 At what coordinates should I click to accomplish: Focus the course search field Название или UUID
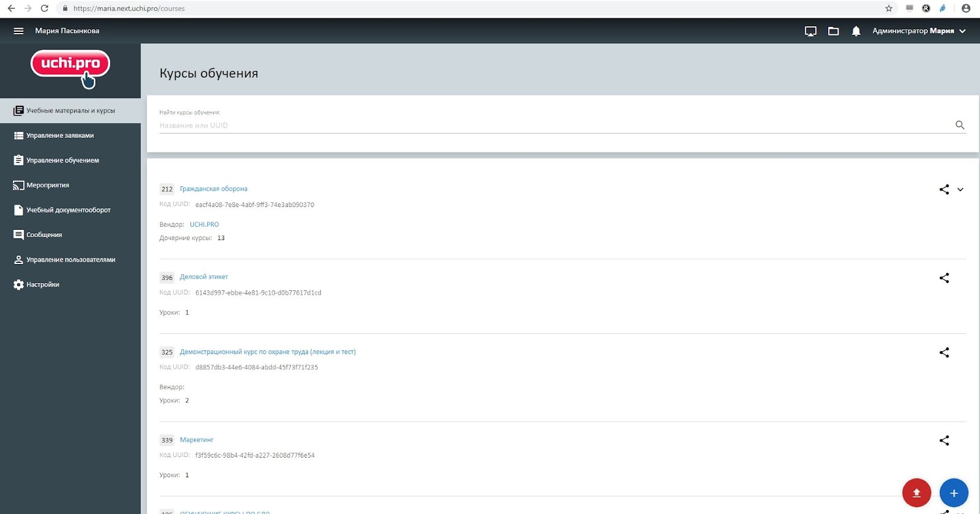[x=554, y=125]
